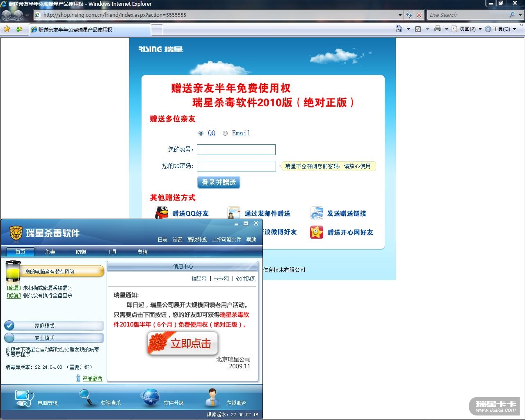Open the 工具(O) Tools menu in IE
525x420 pixels.
pyautogui.click(x=501, y=29)
